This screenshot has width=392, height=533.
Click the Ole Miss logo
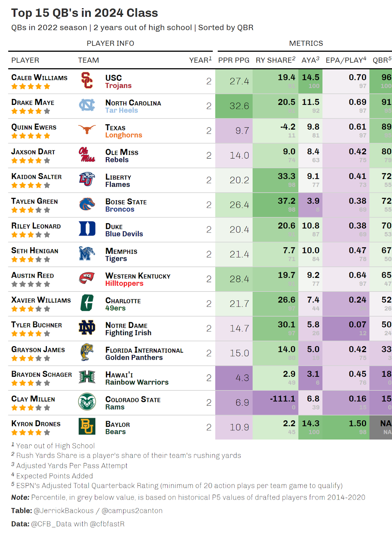click(87, 155)
